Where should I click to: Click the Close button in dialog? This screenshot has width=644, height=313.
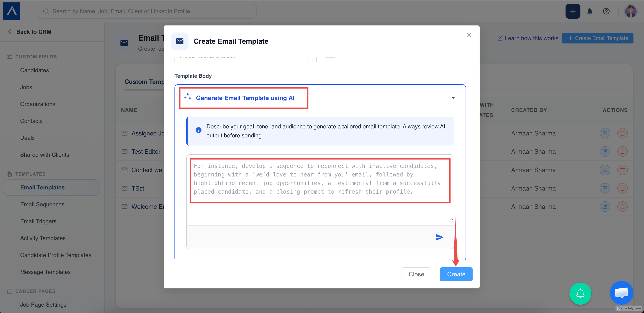[416, 274]
